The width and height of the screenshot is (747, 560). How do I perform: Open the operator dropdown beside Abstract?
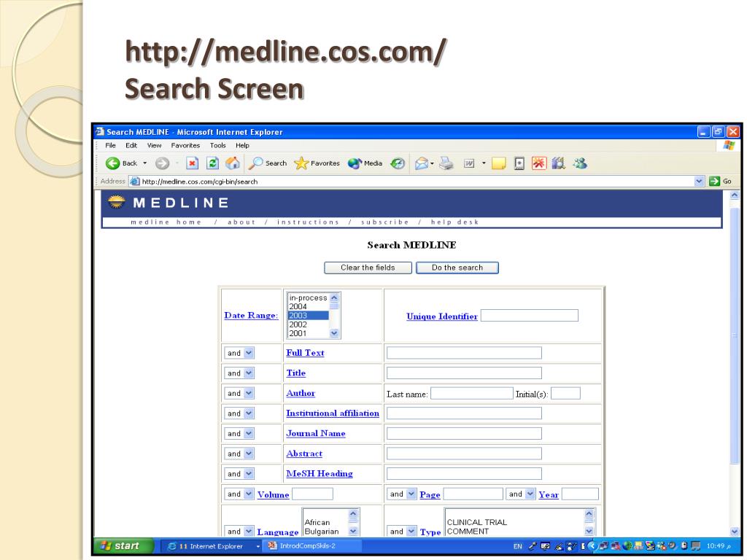[x=239, y=454]
